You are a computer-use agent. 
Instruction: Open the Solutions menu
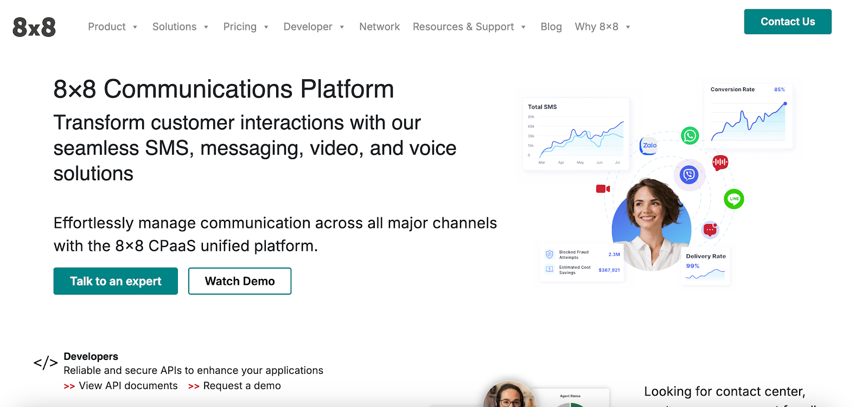pos(174,27)
